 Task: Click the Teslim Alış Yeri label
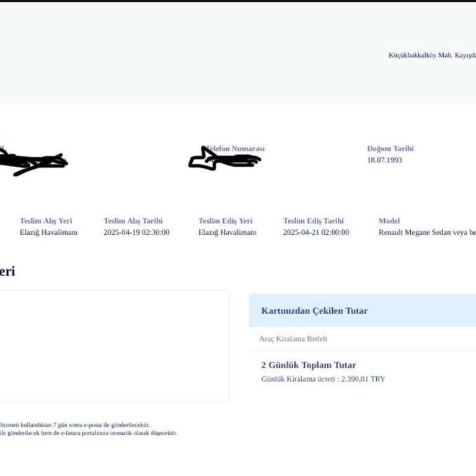(x=46, y=221)
